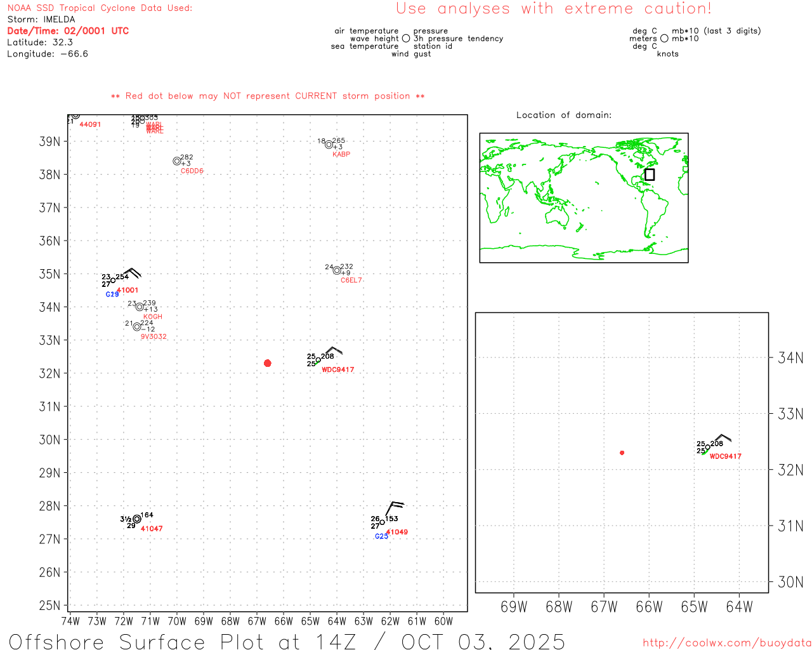Click the station legend circle near pressure label
Viewport: 812px width, 650px height.
coord(406,39)
